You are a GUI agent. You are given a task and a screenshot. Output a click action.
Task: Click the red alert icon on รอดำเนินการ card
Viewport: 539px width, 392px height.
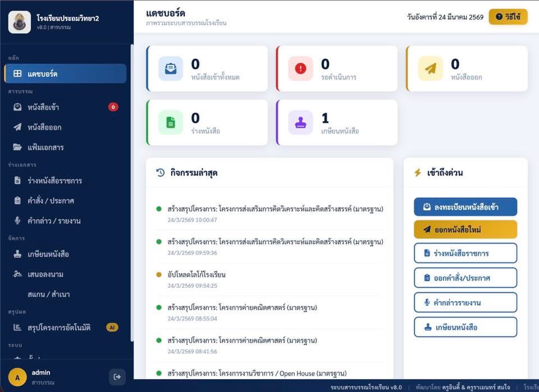point(300,68)
